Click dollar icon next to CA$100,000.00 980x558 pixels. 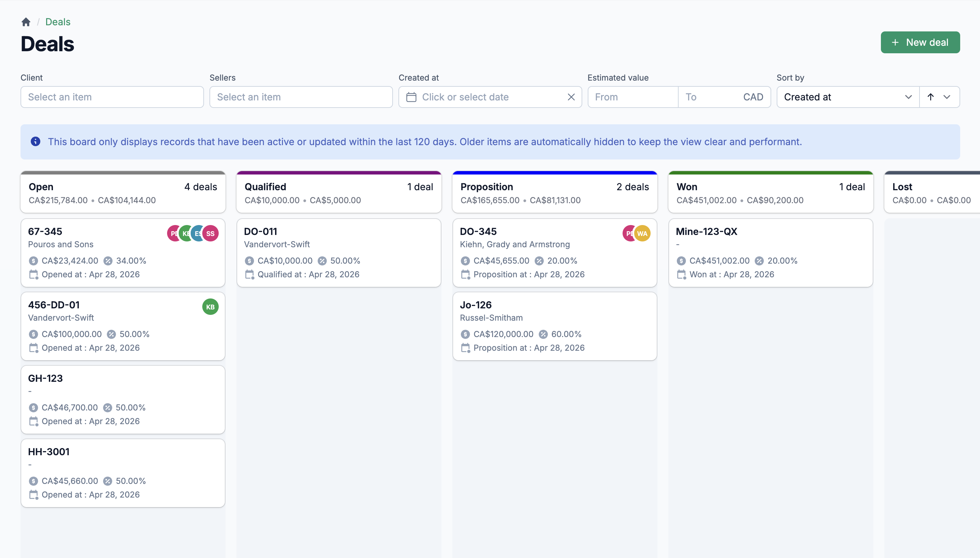pyautogui.click(x=33, y=334)
